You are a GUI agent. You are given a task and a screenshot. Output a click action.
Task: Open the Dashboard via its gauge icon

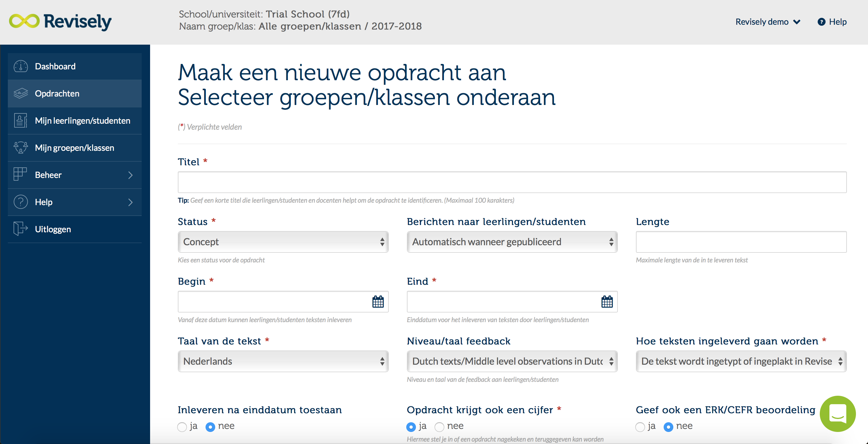pos(20,66)
